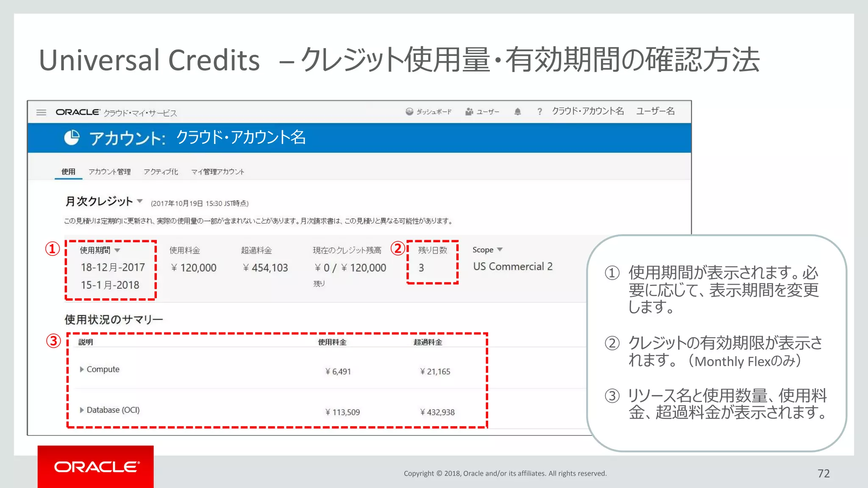Screen dimensions: 868x488
Task: Open the 使用期間 dropdown arrow
Action: coord(117,250)
